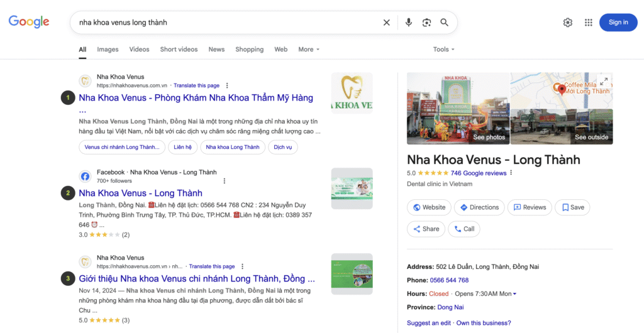
Task: Click Address text 502 Lê Duẩn, Long Thành
Action: (x=487, y=267)
